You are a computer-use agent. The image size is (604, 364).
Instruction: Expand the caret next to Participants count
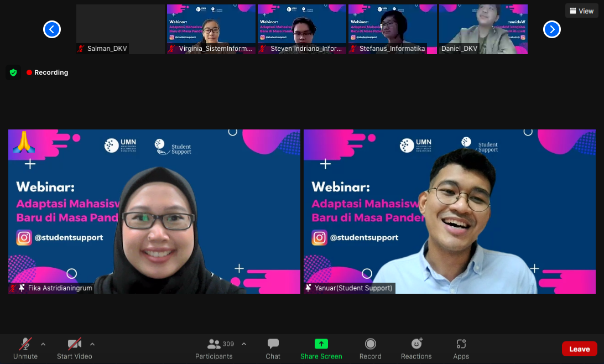pos(244,344)
